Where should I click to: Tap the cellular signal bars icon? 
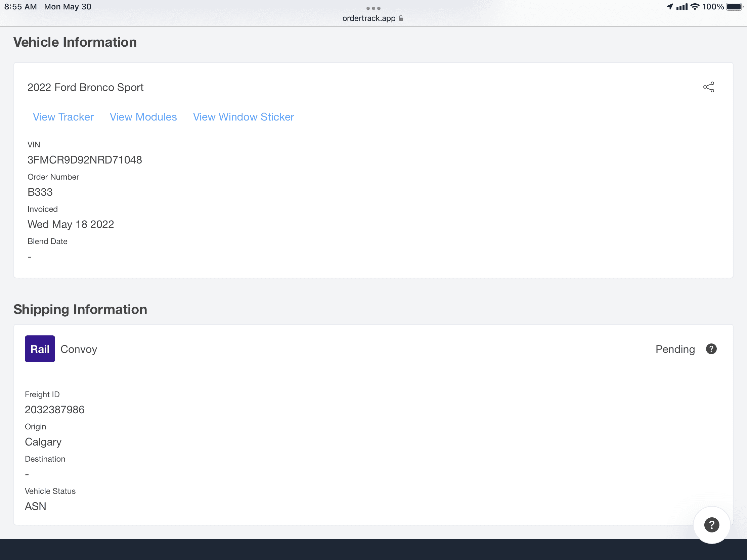682,7
